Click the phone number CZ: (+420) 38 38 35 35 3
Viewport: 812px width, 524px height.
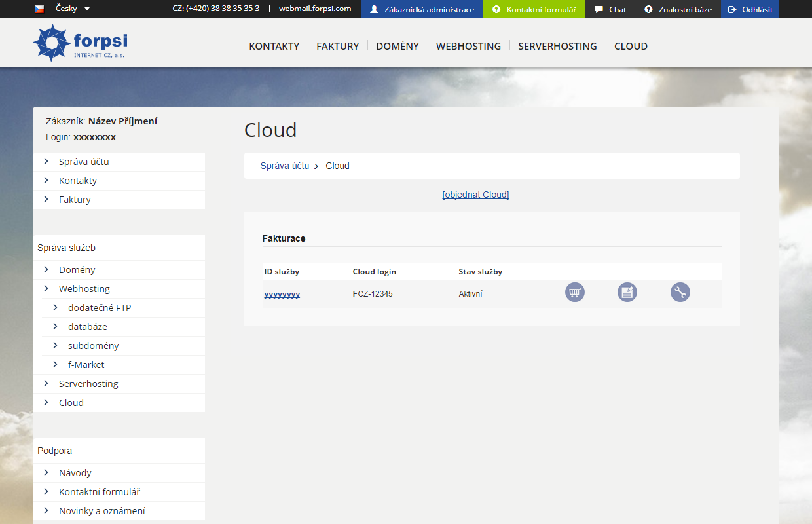[216, 9]
